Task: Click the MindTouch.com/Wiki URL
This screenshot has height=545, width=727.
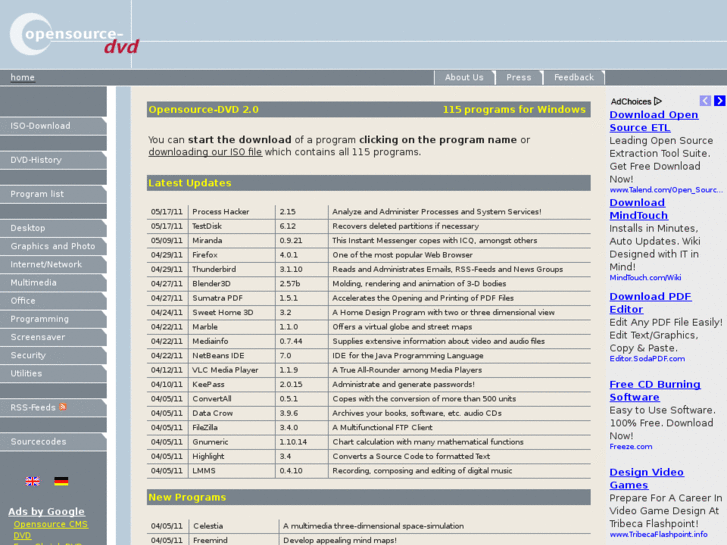Action: point(645,277)
